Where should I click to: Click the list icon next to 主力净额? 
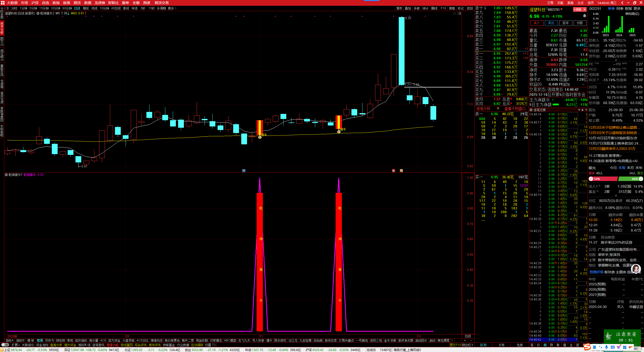(548, 100)
